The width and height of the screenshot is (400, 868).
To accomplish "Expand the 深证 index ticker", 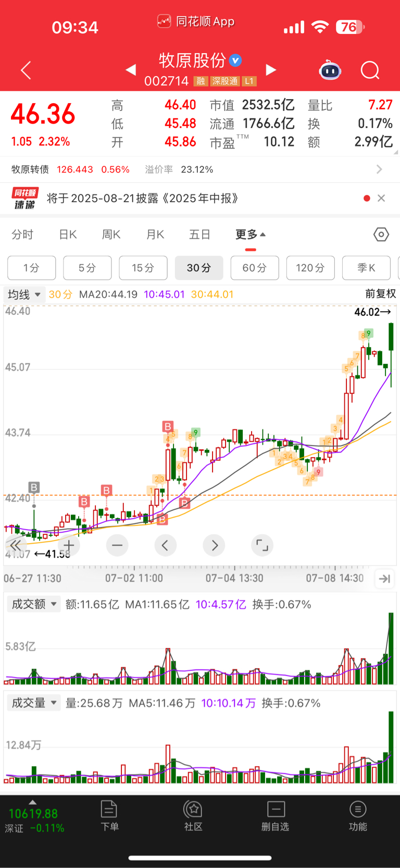I will click(x=34, y=817).
